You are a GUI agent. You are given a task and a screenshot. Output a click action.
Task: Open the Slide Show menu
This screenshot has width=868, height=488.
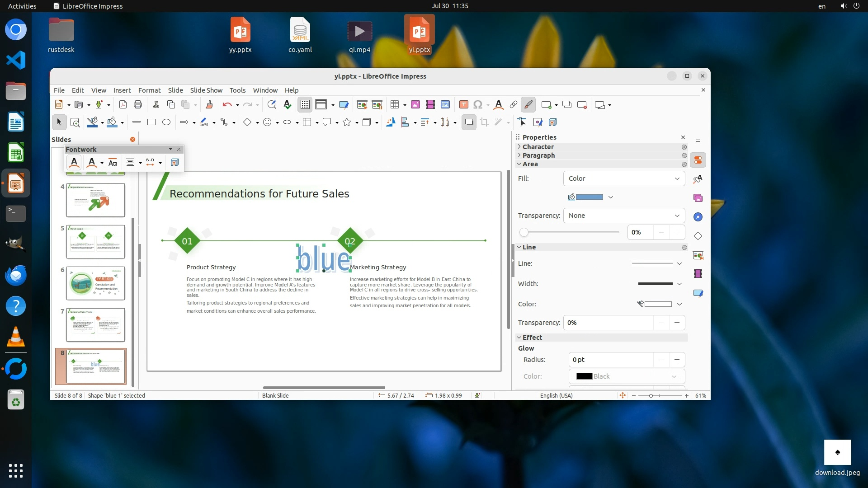(x=206, y=90)
